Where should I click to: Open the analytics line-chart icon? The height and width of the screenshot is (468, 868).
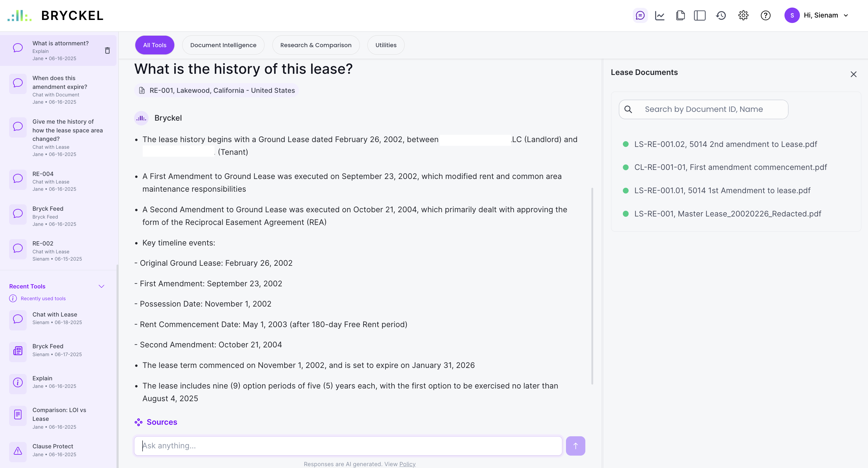click(660, 15)
